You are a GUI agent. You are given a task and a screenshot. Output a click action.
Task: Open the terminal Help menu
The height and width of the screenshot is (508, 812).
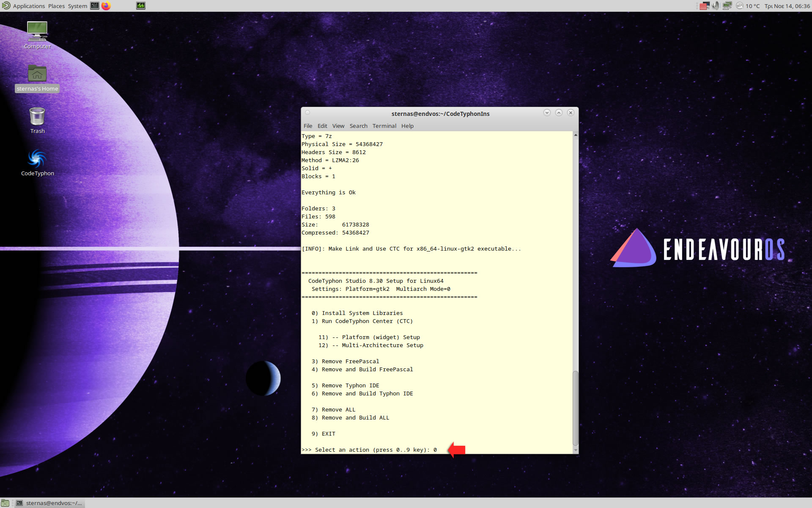click(x=407, y=126)
